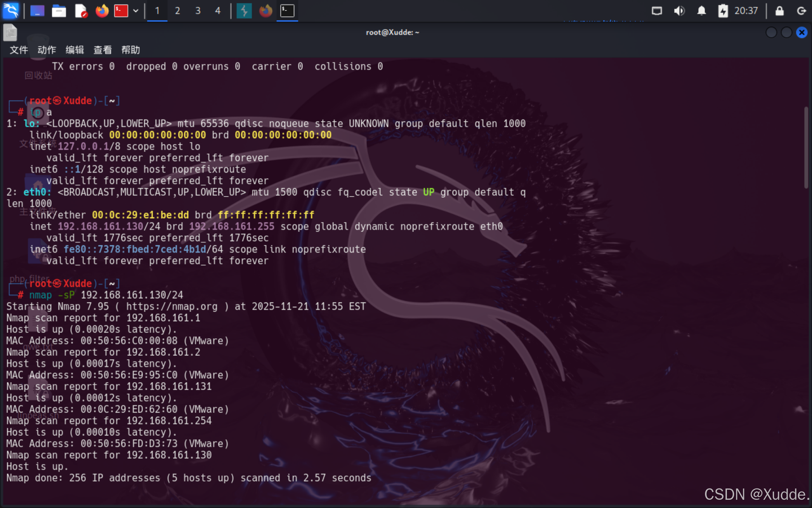812x508 pixels.
Task: Click the lock screen button
Action: click(x=780, y=11)
